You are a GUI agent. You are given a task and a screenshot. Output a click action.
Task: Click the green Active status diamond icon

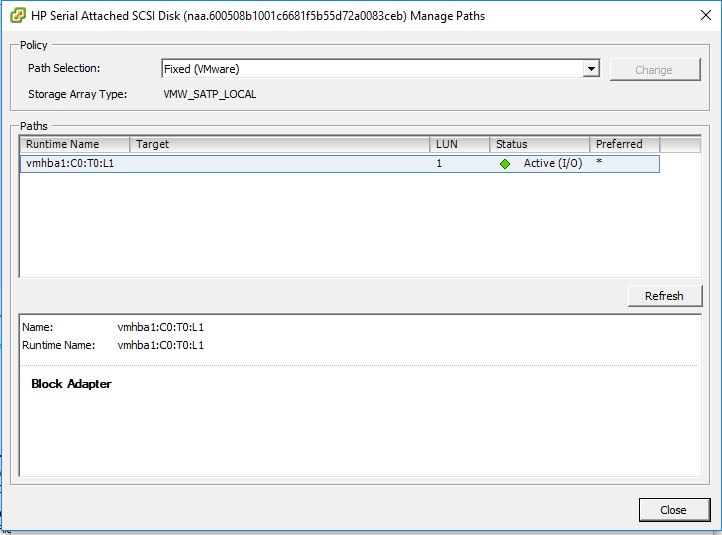[x=505, y=164]
